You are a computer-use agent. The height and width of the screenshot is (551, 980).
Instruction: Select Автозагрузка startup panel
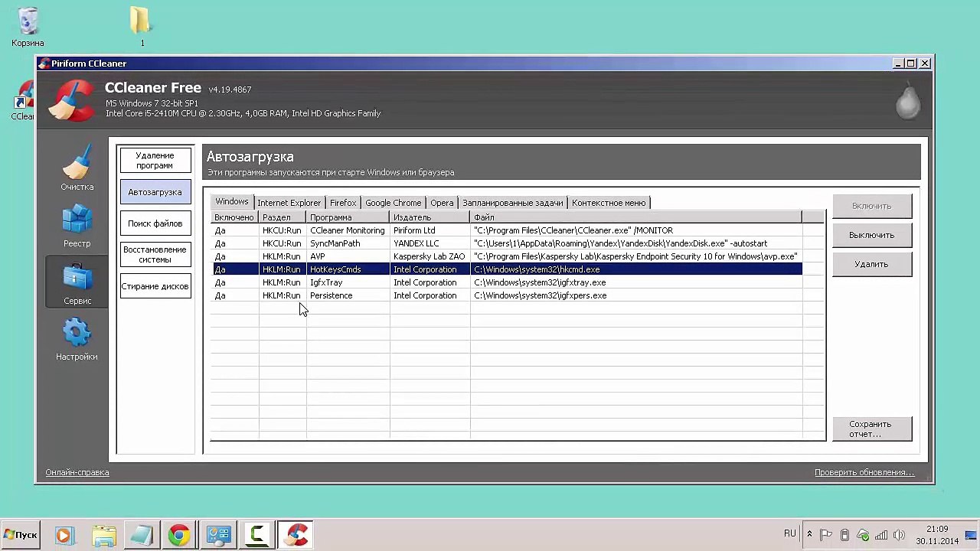pyautogui.click(x=155, y=192)
